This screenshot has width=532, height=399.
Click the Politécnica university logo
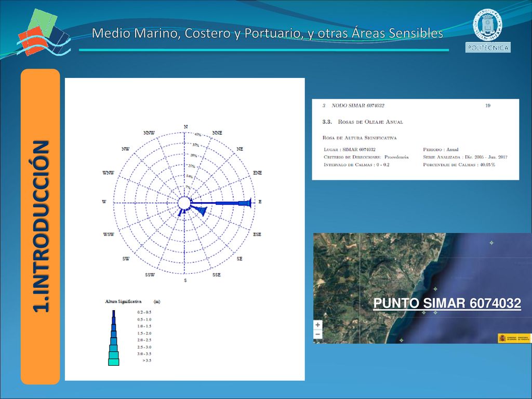[x=487, y=31]
